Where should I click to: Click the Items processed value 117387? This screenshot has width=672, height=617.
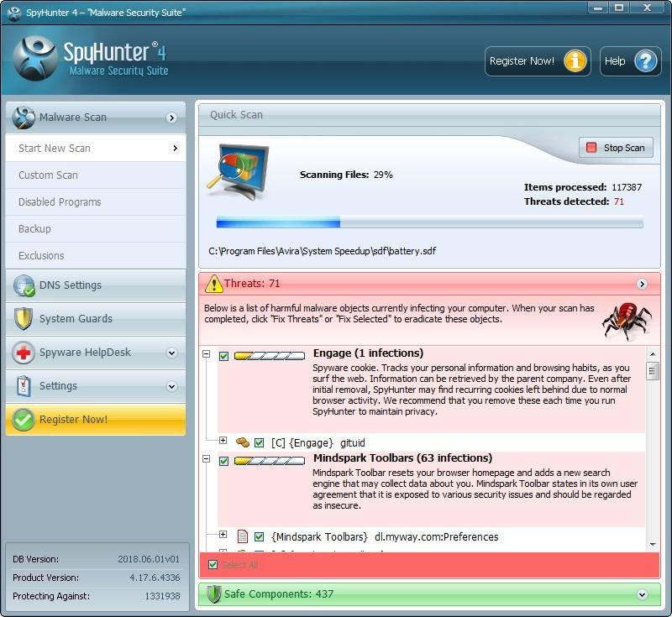627,187
